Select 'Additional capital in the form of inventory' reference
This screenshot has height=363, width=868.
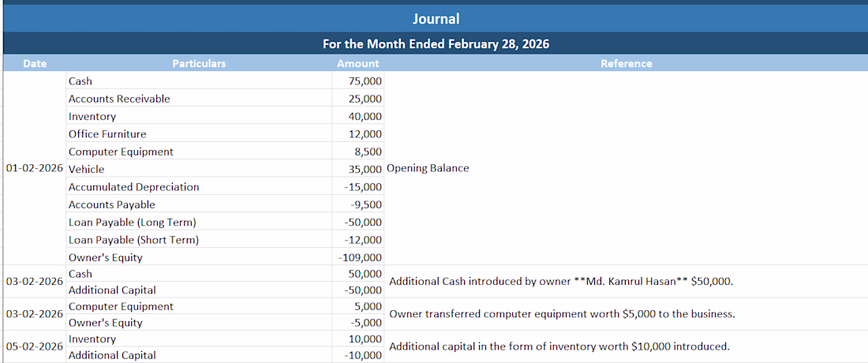(x=626, y=347)
